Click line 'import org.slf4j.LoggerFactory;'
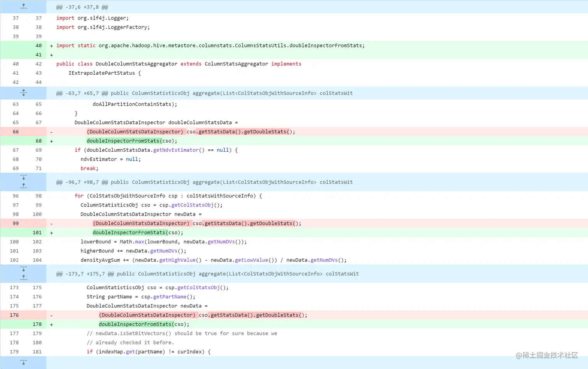 pyautogui.click(x=103, y=27)
